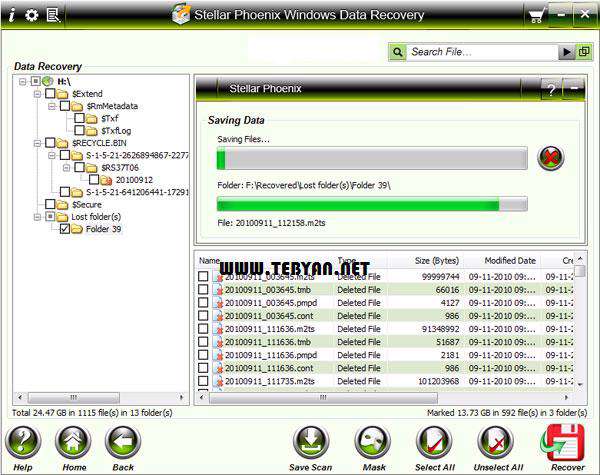The height and width of the screenshot is (475, 600).
Task: Collapse the $RmMetadata tree node
Action: (52, 106)
